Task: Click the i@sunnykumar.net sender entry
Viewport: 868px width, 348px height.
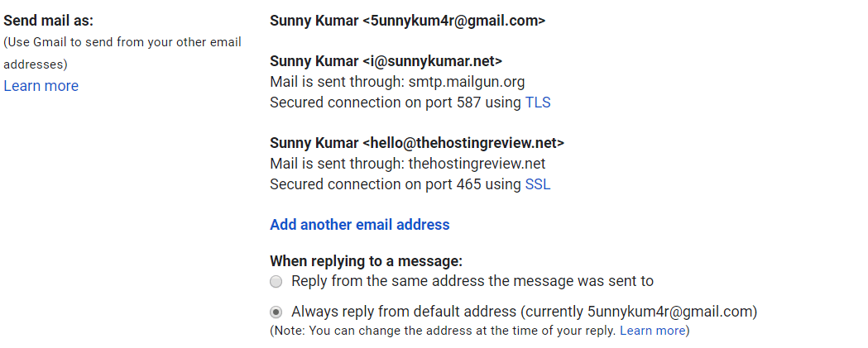Action: pos(386,61)
